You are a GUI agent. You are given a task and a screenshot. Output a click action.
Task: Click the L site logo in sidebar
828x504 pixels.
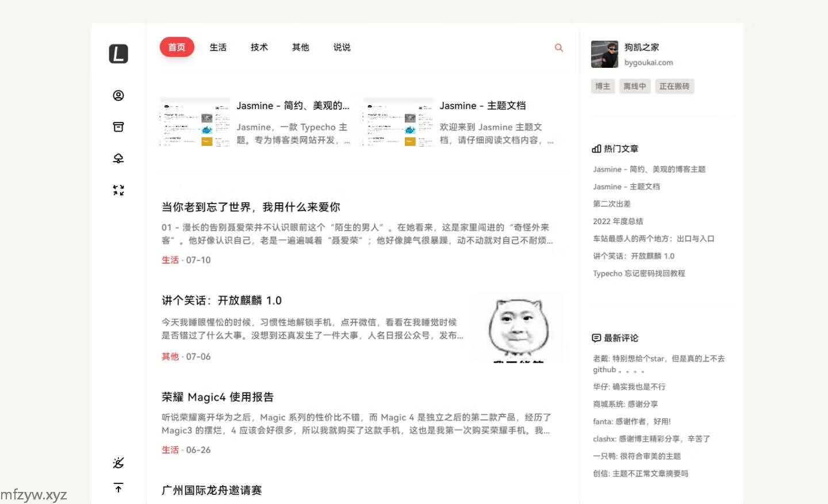click(118, 54)
